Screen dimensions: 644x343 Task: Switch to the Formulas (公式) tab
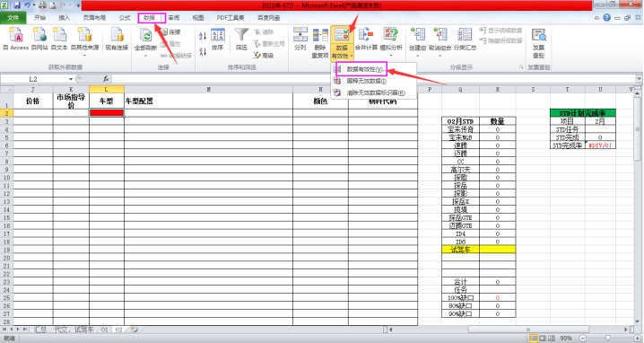[x=125, y=18]
